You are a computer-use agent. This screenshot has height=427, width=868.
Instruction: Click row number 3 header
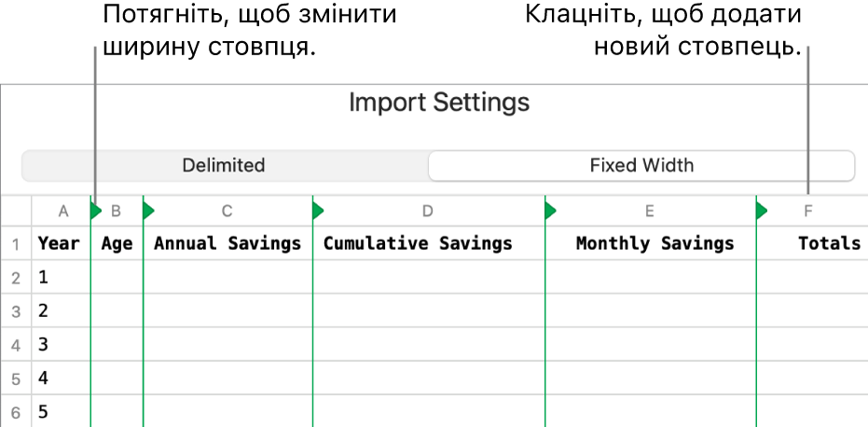16,311
